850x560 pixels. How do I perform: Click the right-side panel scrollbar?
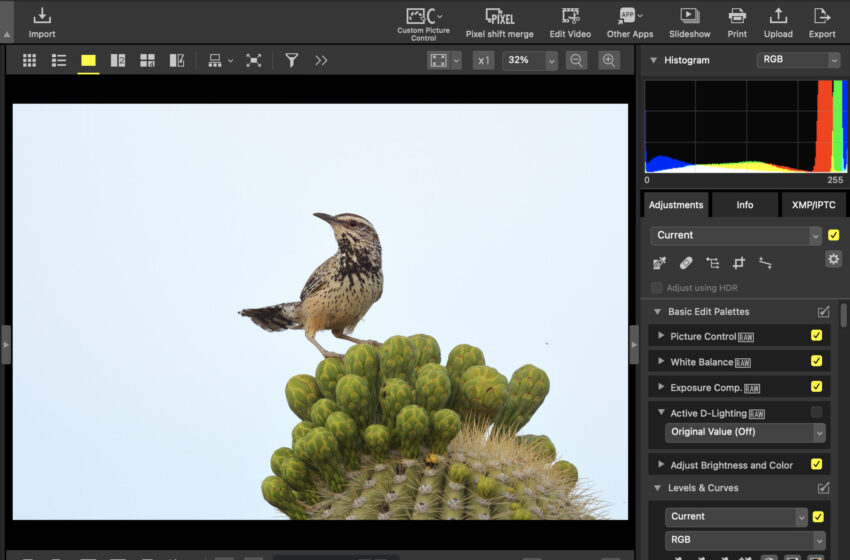(844, 316)
